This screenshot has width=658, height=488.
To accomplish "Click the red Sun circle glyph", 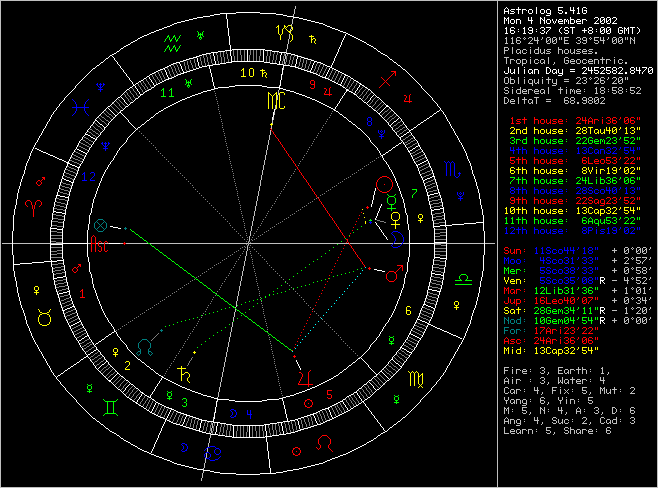I will (386, 184).
